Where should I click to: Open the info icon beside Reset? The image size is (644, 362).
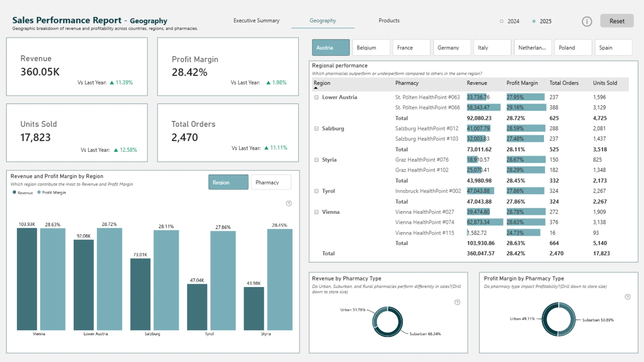tap(587, 21)
